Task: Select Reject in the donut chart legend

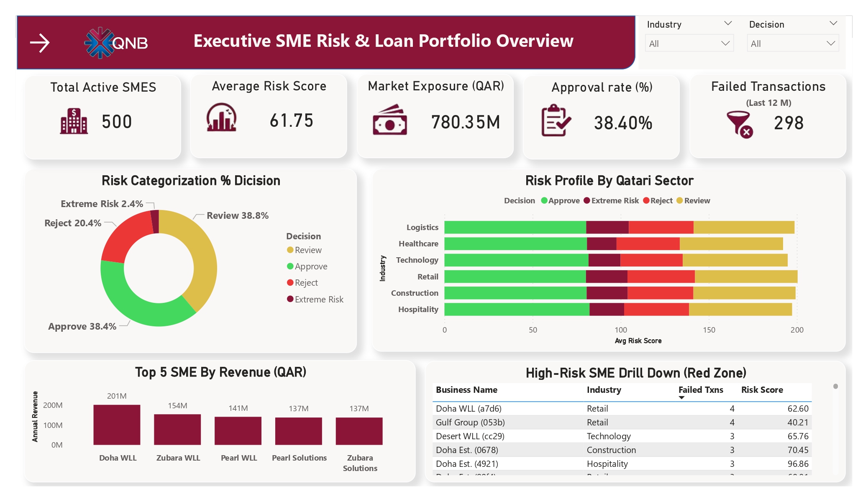Action: pos(302,283)
